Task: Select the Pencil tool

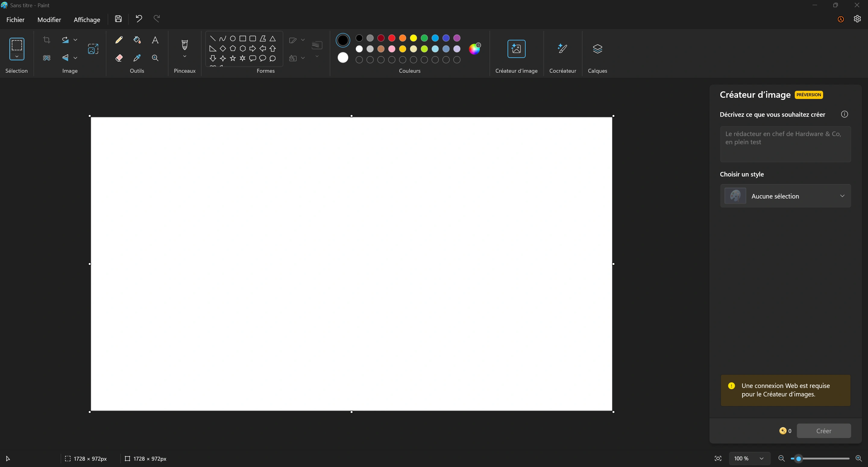Action: [x=118, y=39]
